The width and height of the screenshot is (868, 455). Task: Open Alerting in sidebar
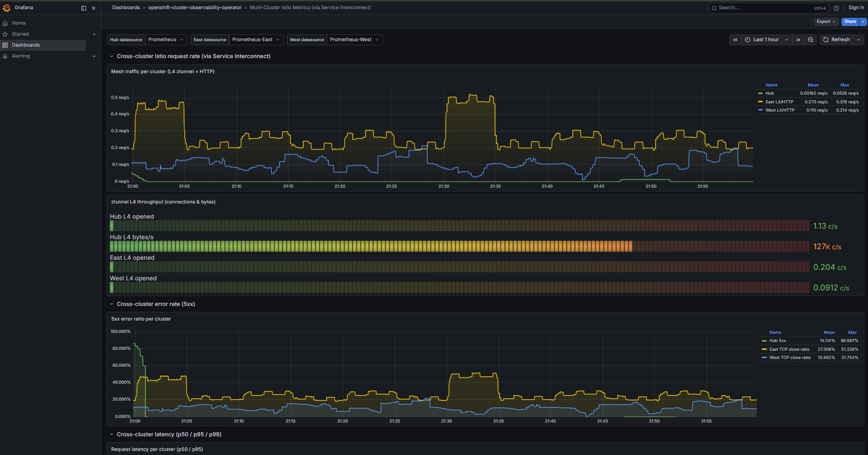(x=21, y=56)
